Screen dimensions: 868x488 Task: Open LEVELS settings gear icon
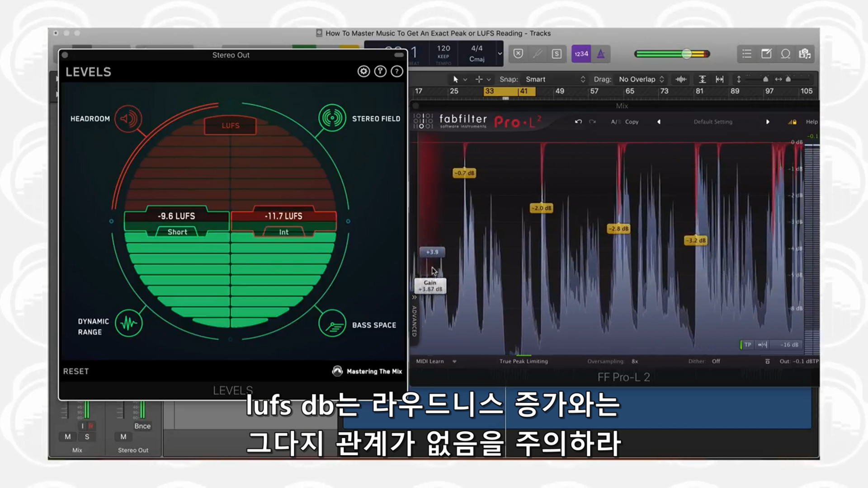pos(363,71)
